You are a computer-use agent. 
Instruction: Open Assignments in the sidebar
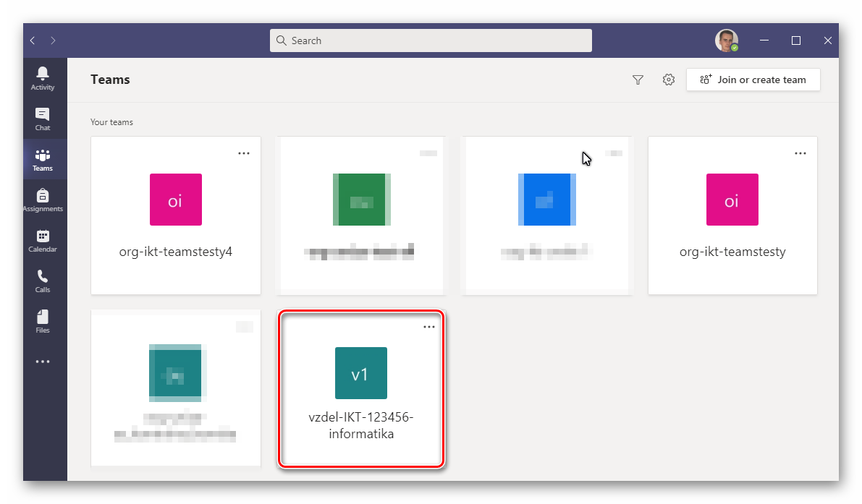[43, 200]
